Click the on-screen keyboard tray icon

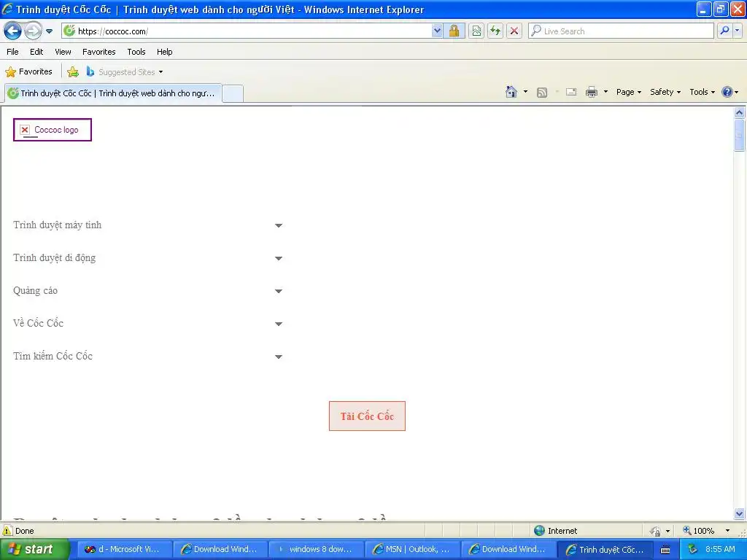(x=665, y=550)
